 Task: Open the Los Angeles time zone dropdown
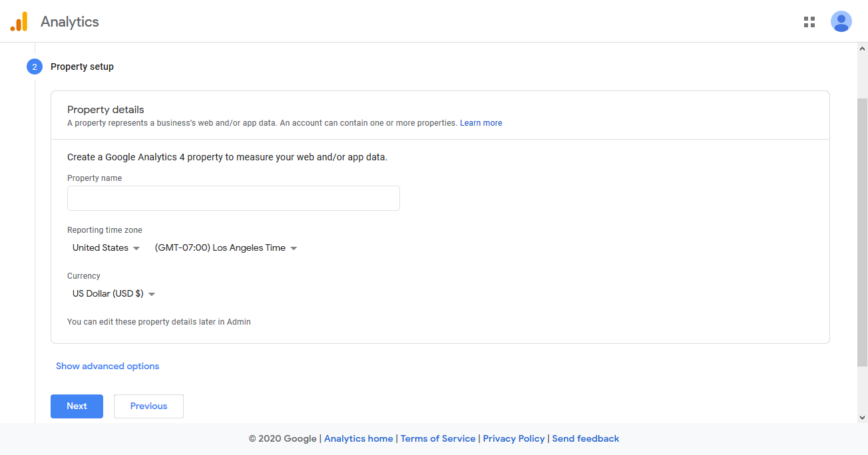(x=225, y=247)
